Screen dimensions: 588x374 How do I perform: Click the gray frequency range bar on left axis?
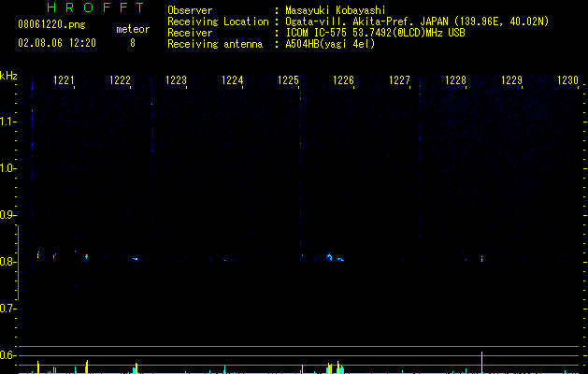[x=18, y=263]
